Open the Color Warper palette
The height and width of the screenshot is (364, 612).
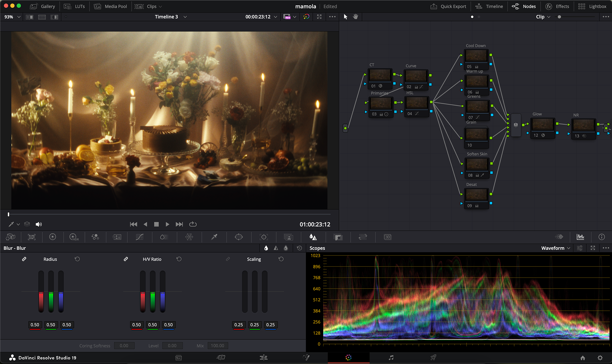pos(189,237)
